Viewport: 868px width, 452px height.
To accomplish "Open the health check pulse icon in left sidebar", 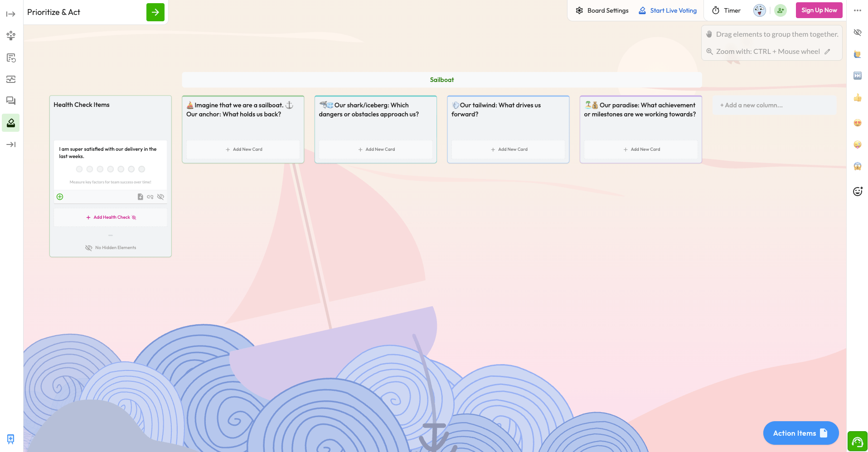I will [x=11, y=79].
